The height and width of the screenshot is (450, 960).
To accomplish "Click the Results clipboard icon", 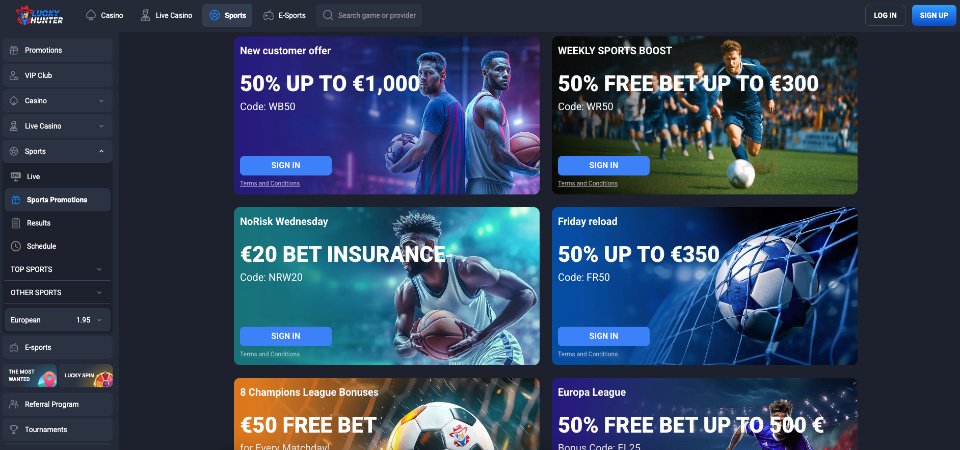I will [x=16, y=223].
